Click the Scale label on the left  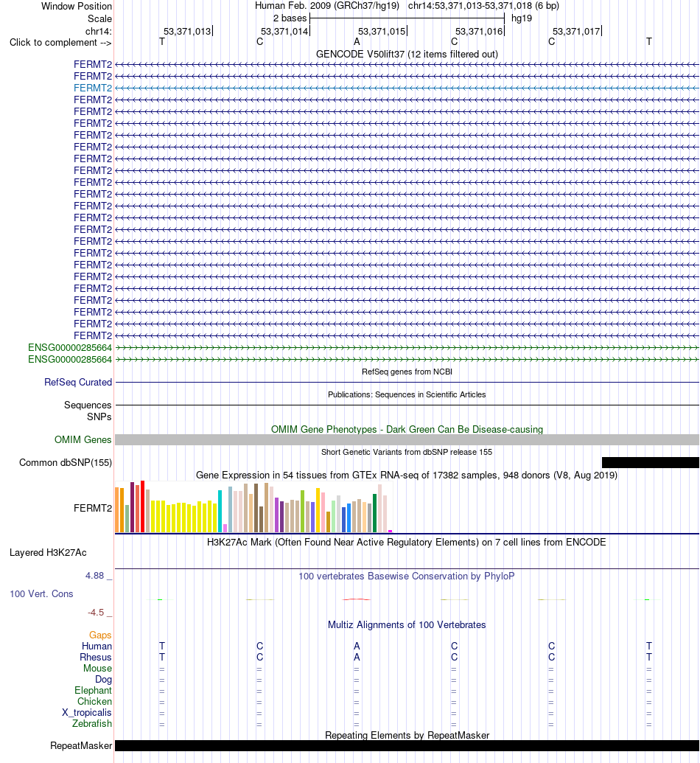tap(99, 19)
